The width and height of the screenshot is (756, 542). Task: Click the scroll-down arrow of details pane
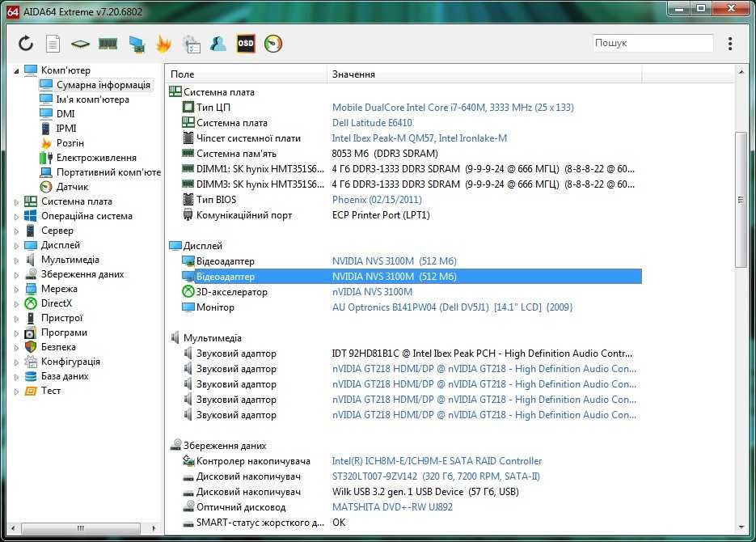[741, 527]
